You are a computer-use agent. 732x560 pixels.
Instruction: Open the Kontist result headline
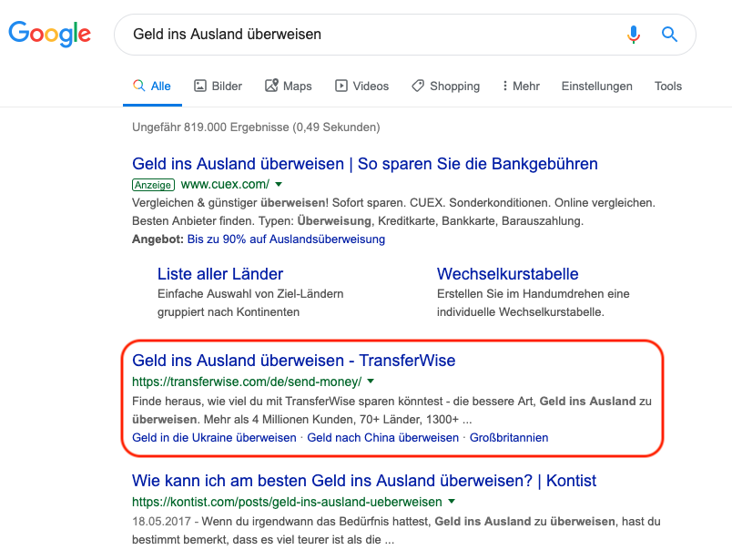[364, 480]
